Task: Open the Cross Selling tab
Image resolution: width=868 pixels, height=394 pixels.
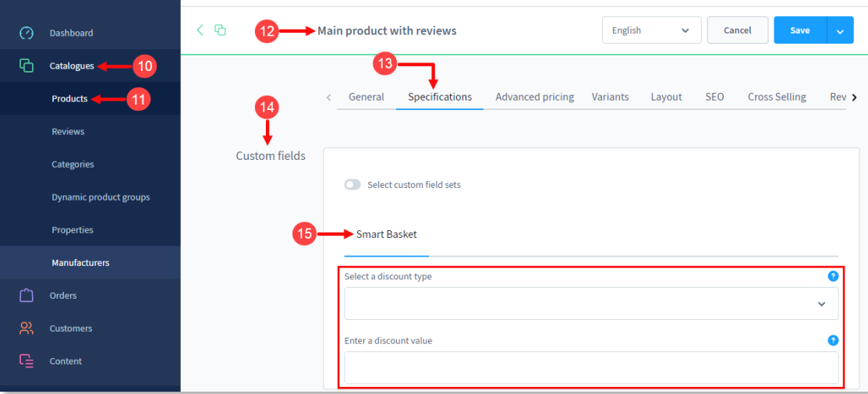Action: (x=777, y=97)
